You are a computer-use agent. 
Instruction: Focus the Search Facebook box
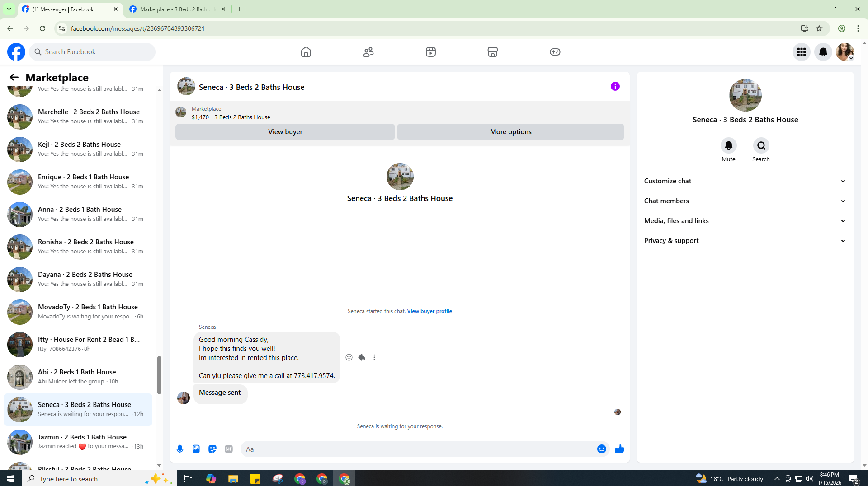tap(92, 52)
